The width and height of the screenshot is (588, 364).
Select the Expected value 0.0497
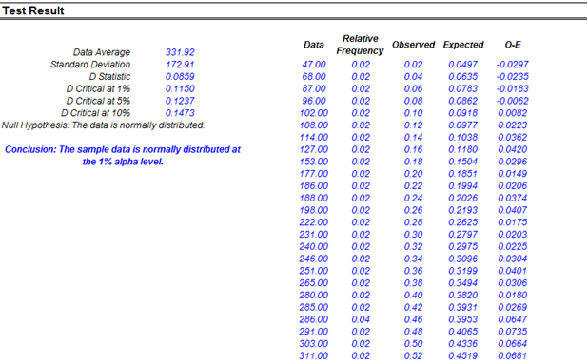(463, 65)
